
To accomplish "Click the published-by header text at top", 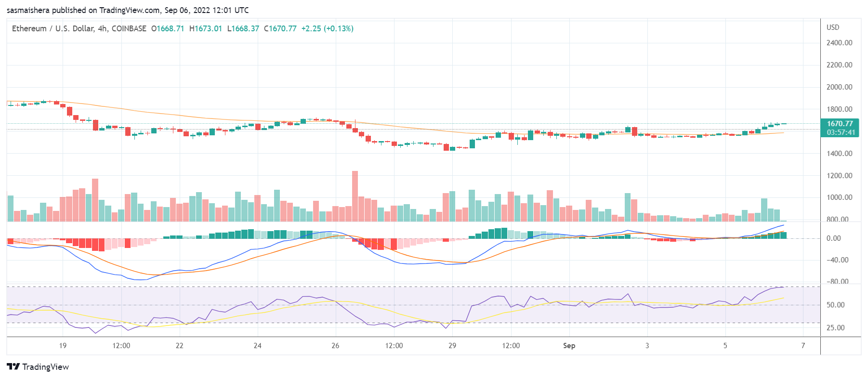I will coord(128,10).
